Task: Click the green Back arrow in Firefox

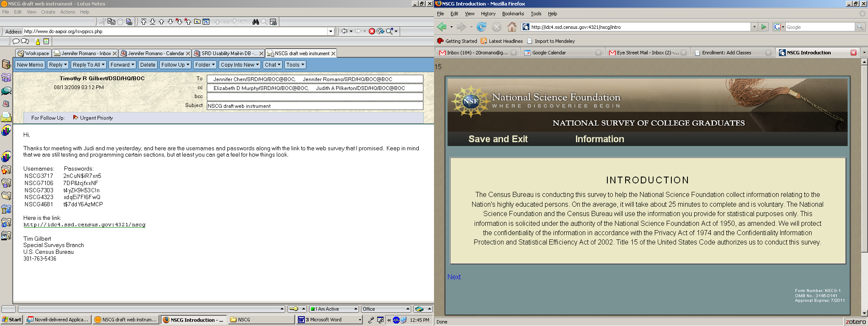Action: point(442,27)
